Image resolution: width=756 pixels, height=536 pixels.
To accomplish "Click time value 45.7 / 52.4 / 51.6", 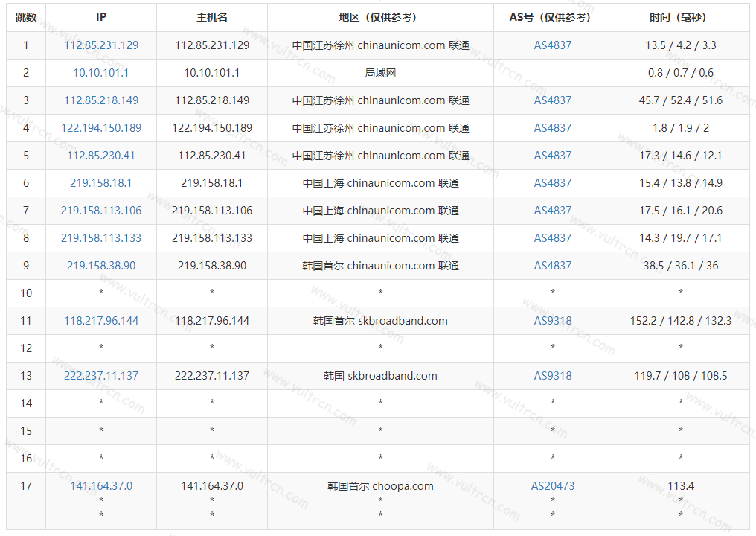I will pos(680,100).
